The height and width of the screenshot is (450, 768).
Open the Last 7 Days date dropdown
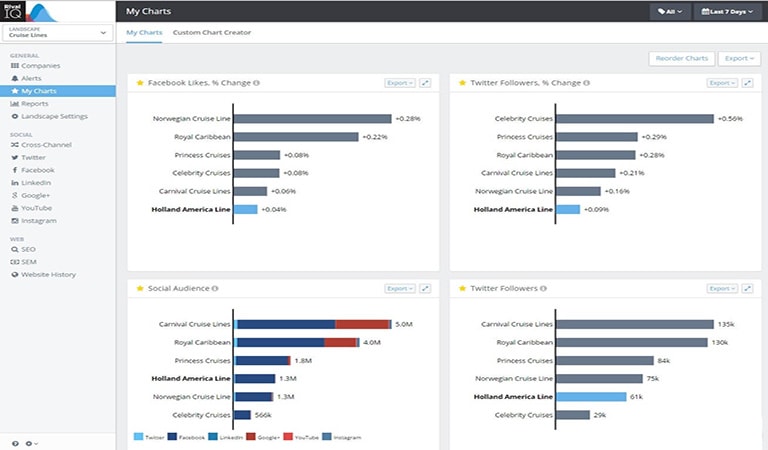(727, 11)
